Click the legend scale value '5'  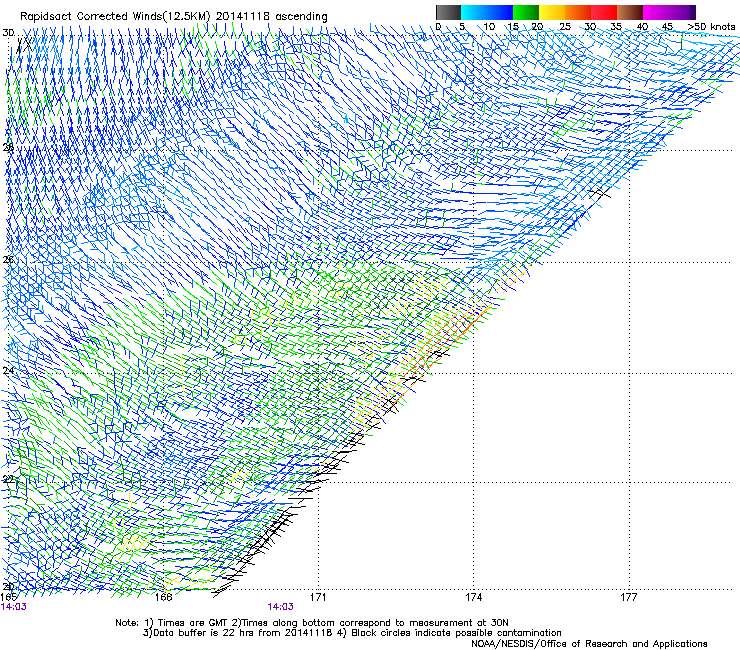[x=462, y=27]
